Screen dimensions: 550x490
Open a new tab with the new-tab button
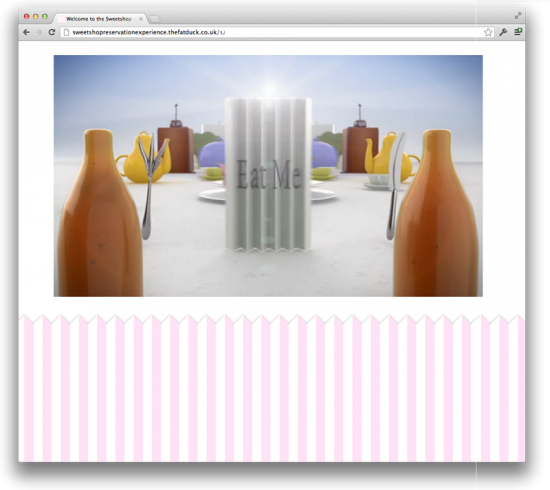point(154,19)
